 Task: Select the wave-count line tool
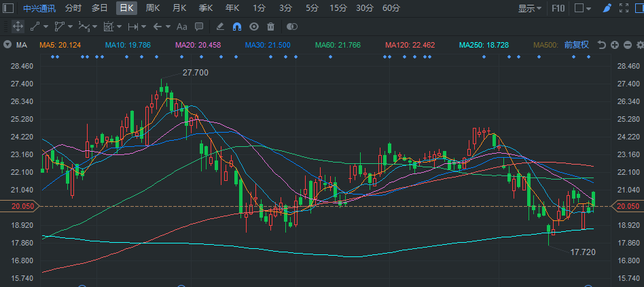(x=84, y=27)
